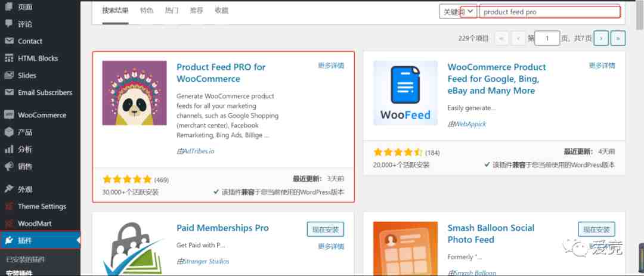Open the WooCommerce menu item
Image resolution: width=644 pixels, height=276 pixels.
point(41,115)
